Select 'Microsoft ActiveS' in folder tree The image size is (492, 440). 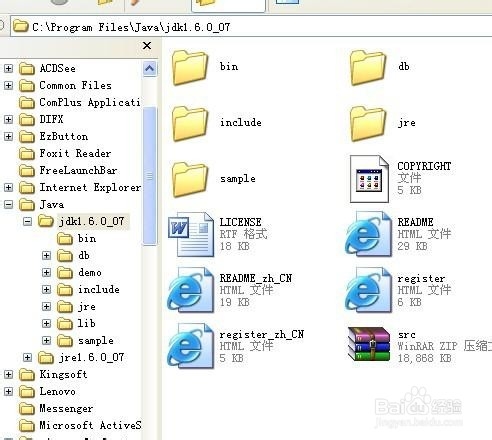click(x=90, y=426)
